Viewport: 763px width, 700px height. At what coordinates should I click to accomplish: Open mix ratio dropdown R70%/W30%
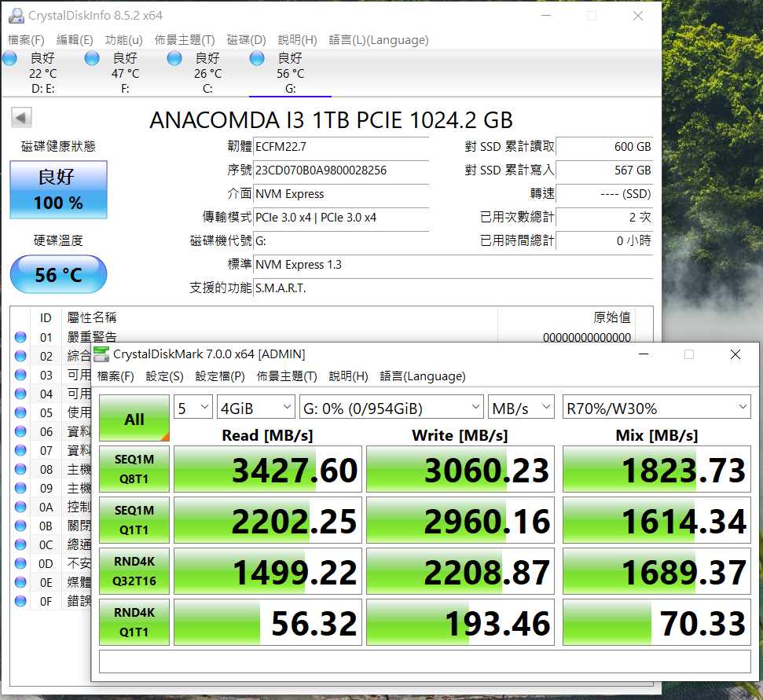[656, 407]
